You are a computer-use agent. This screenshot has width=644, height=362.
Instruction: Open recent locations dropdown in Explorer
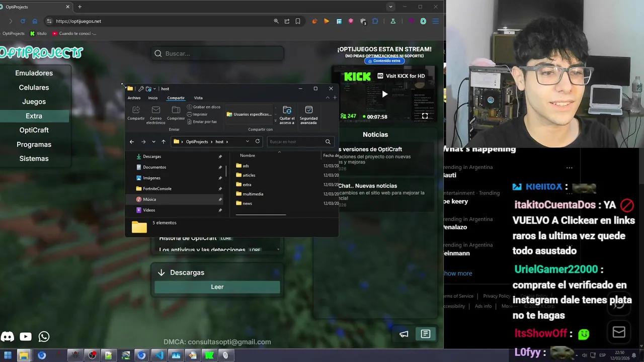[x=153, y=142]
